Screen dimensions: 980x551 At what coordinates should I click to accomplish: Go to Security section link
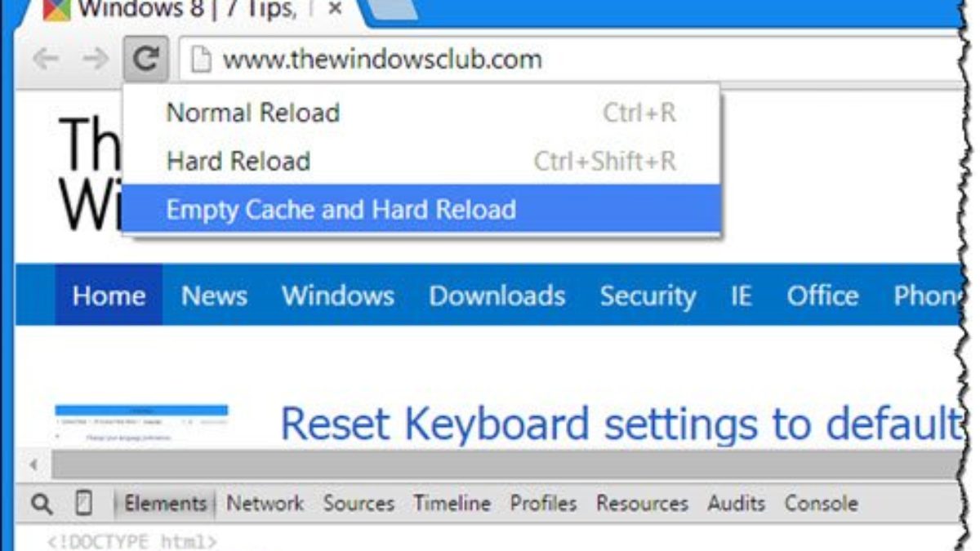(648, 295)
